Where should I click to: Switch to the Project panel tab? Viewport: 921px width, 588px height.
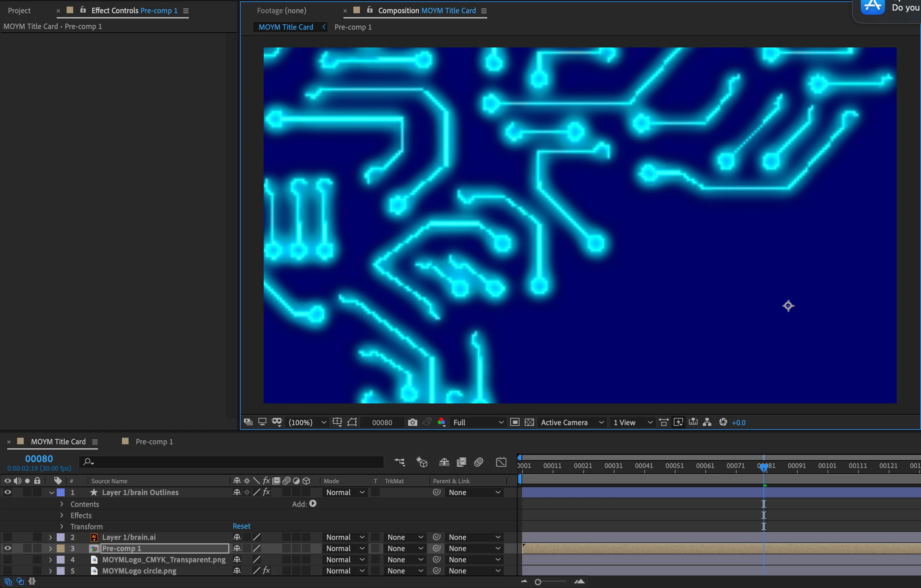[19, 11]
